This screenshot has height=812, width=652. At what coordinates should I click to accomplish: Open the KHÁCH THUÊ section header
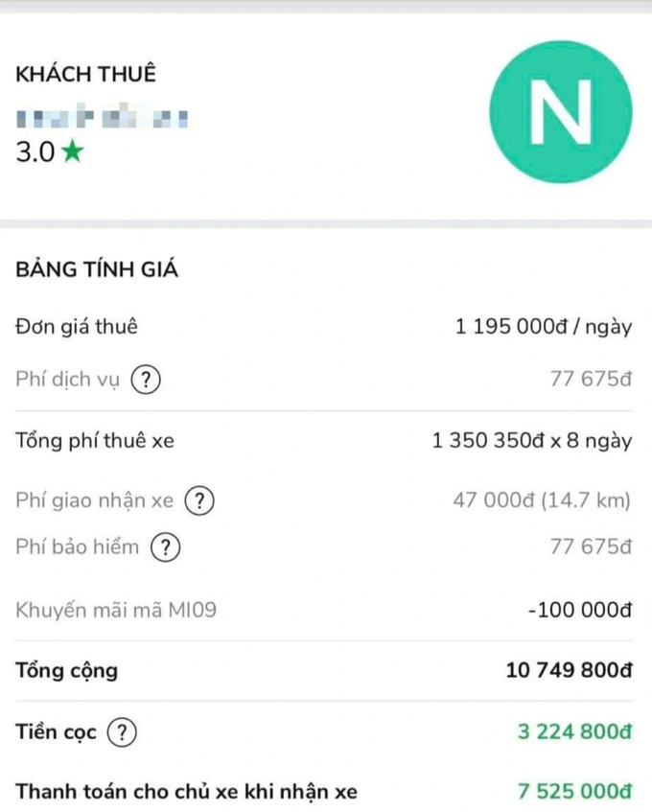click(x=85, y=73)
